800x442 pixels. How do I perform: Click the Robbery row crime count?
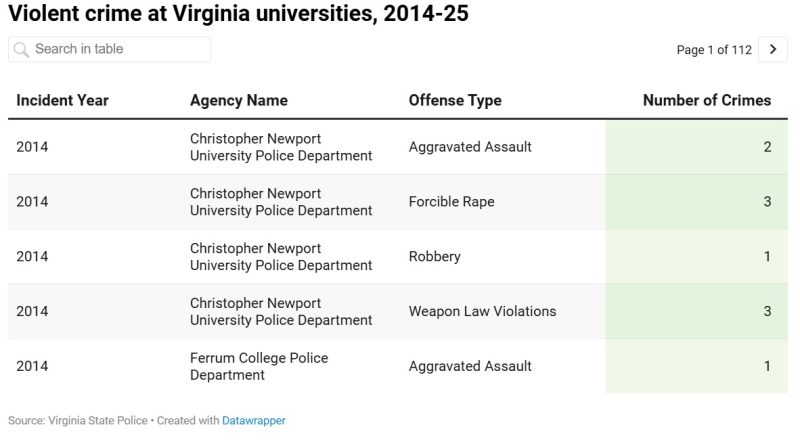pyautogui.click(x=767, y=257)
